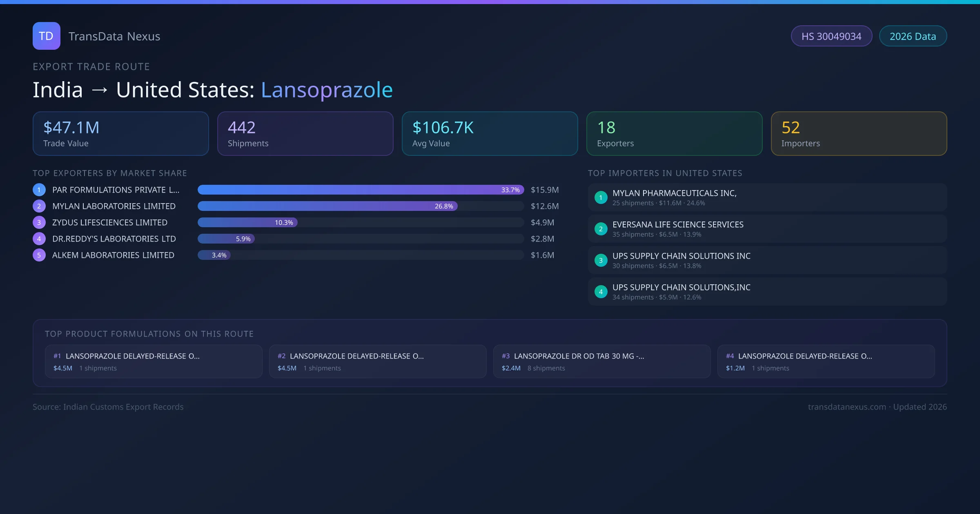The height and width of the screenshot is (514, 980).
Task: Select the HS 30049034 pill tag
Action: click(x=831, y=36)
